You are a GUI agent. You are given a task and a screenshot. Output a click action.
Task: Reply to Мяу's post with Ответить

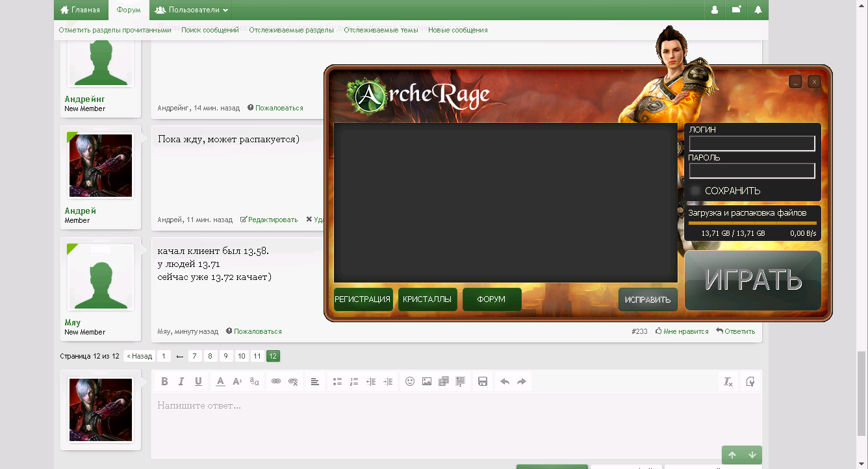point(735,331)
